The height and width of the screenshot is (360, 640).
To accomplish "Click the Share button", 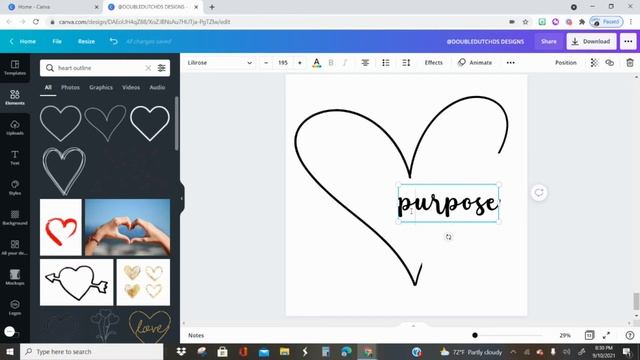I will click(x=549, y=41).
